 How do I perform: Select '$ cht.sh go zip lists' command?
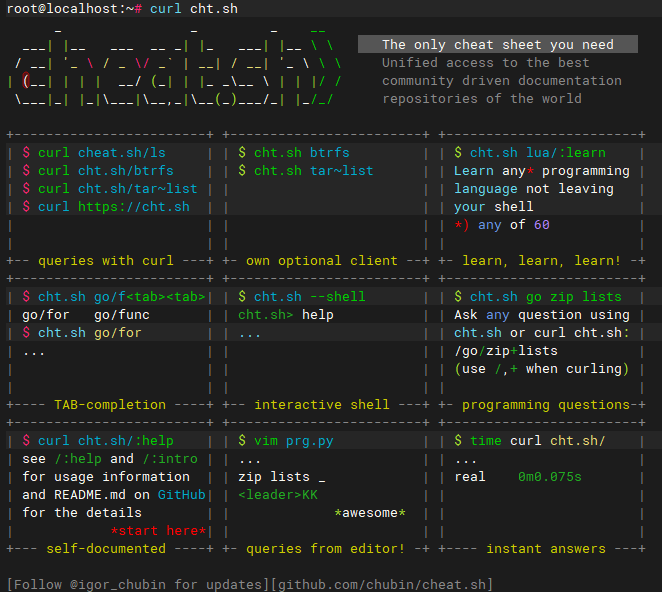point(537,296)
